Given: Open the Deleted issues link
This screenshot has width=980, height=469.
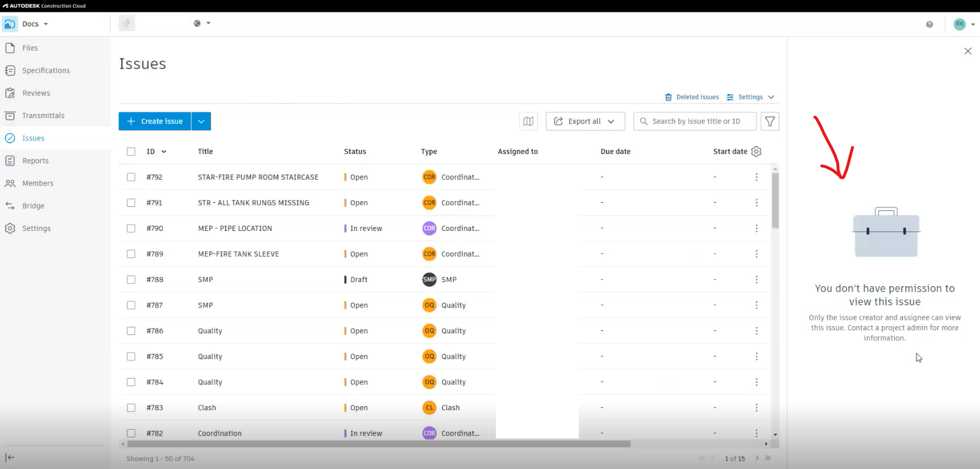Looking at the screenshot, I should click(x=692, y=97).
